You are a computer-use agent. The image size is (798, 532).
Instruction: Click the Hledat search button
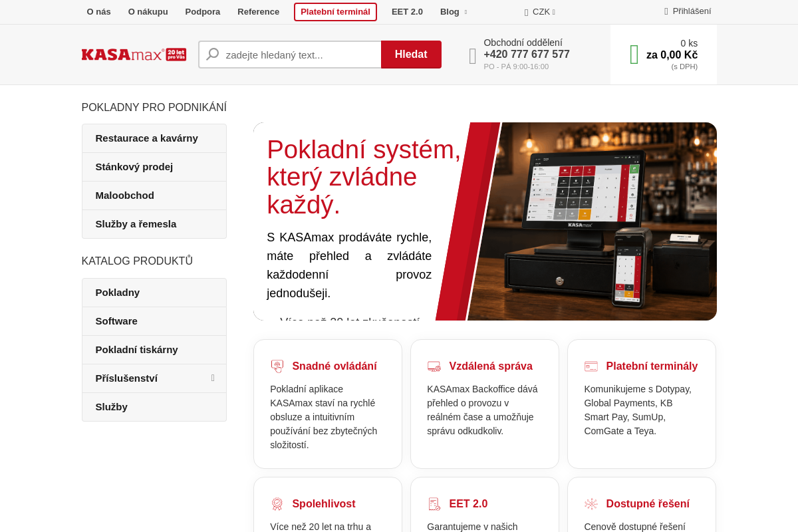[x=411, y=55]
